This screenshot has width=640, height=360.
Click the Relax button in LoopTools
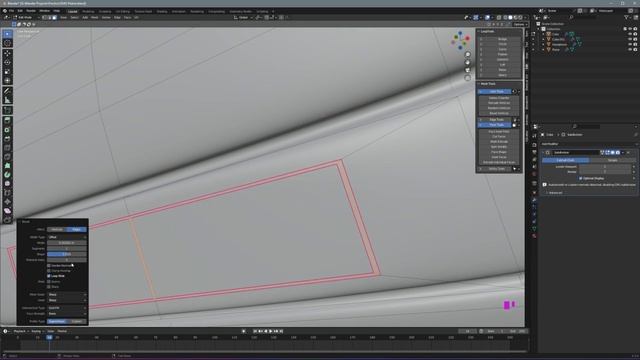coord(502,70)
